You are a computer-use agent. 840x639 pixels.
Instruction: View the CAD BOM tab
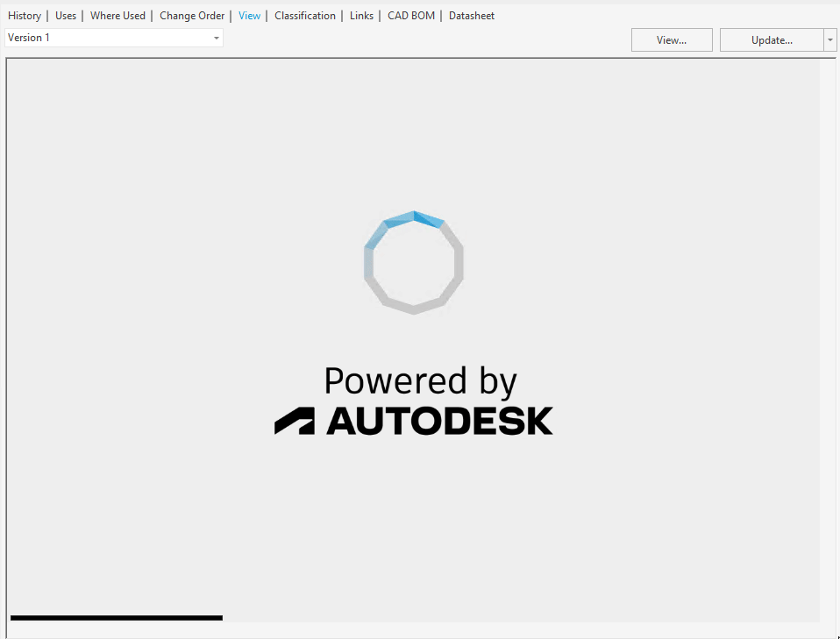click(410, 15)
